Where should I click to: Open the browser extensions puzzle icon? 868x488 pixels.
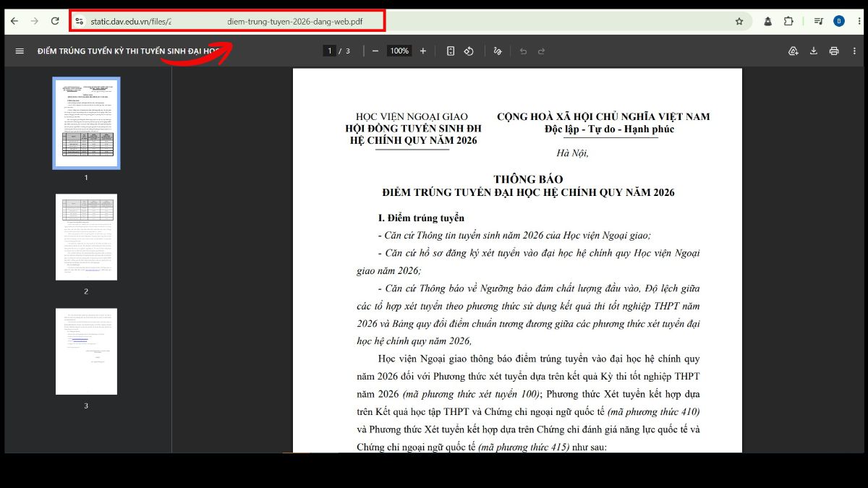pos(788,21)
